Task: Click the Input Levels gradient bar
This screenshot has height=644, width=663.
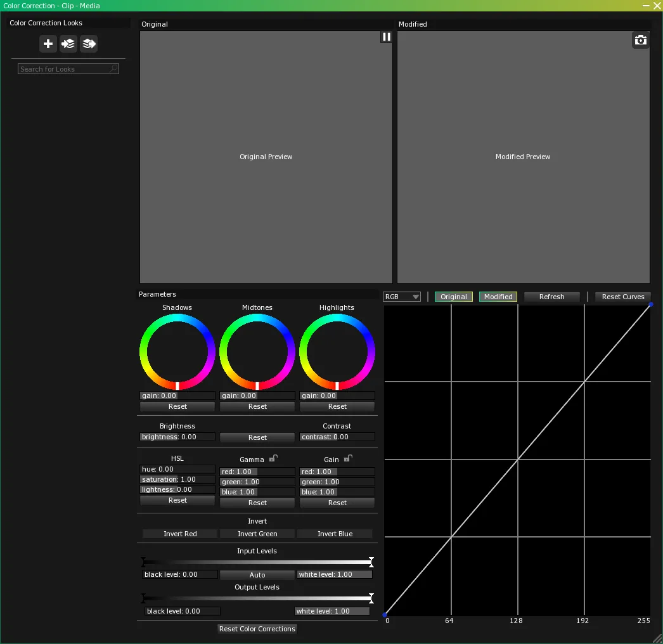Action: point(257,562)
